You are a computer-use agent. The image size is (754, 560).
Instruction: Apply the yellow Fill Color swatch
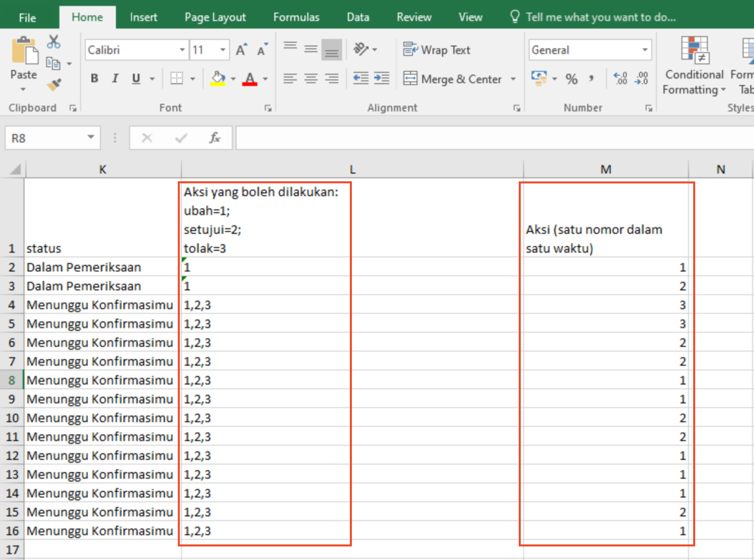point(218,79)
